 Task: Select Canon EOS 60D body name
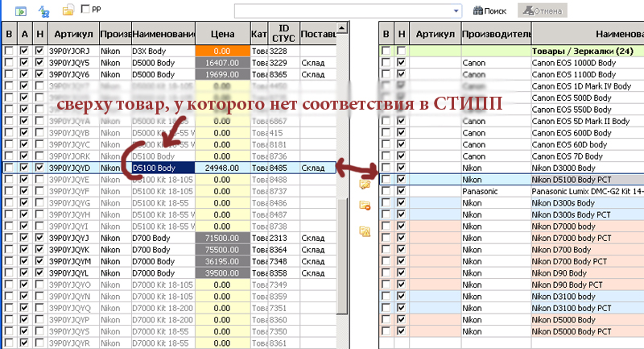point(569,144)
